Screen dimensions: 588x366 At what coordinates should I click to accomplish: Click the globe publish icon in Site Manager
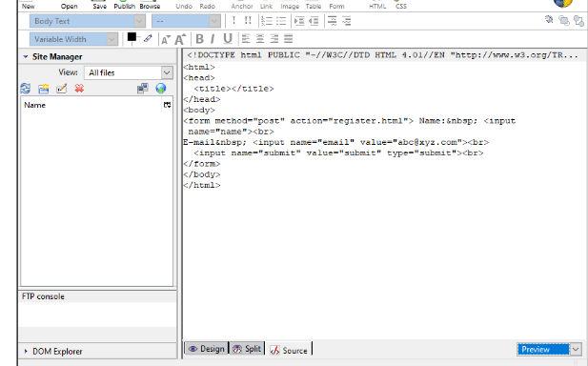pos(161,89)
